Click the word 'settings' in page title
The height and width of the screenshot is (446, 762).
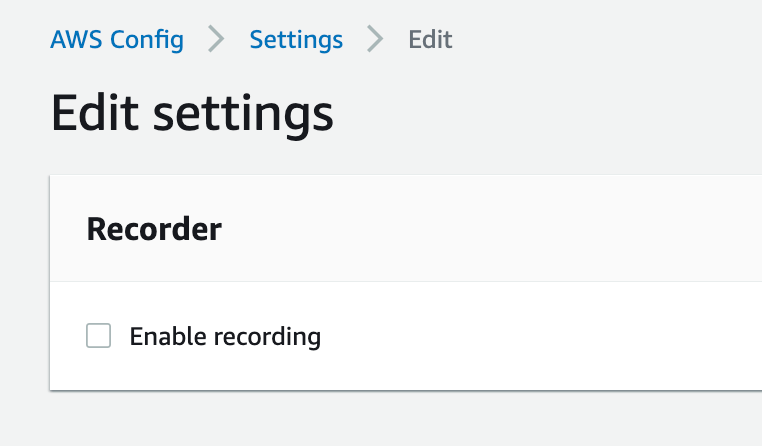243,116
